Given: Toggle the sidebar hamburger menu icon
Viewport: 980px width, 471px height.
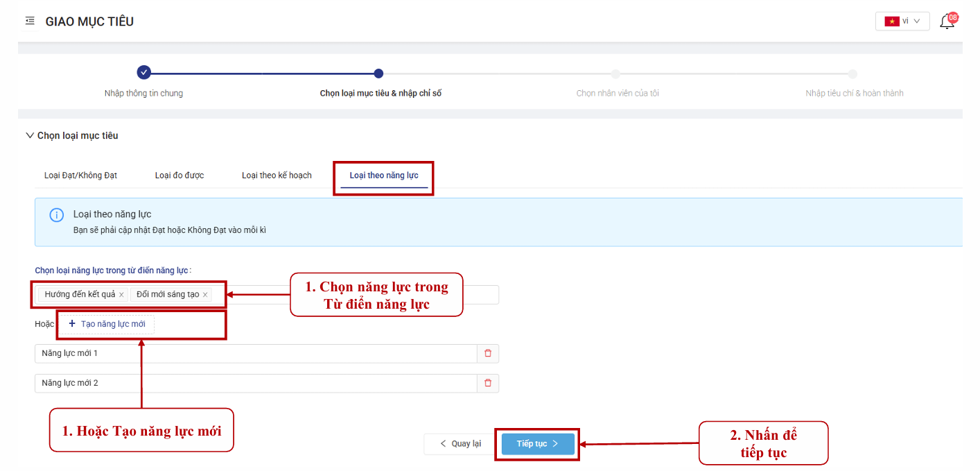Looking at the screenshot, I should coord(30,21).
